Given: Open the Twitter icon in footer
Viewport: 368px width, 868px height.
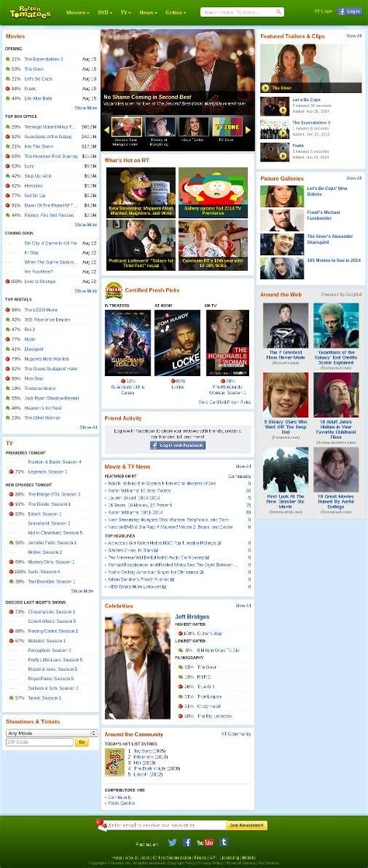Looking at the screenshot, I should pyautogui.click(x=172, y=842).
